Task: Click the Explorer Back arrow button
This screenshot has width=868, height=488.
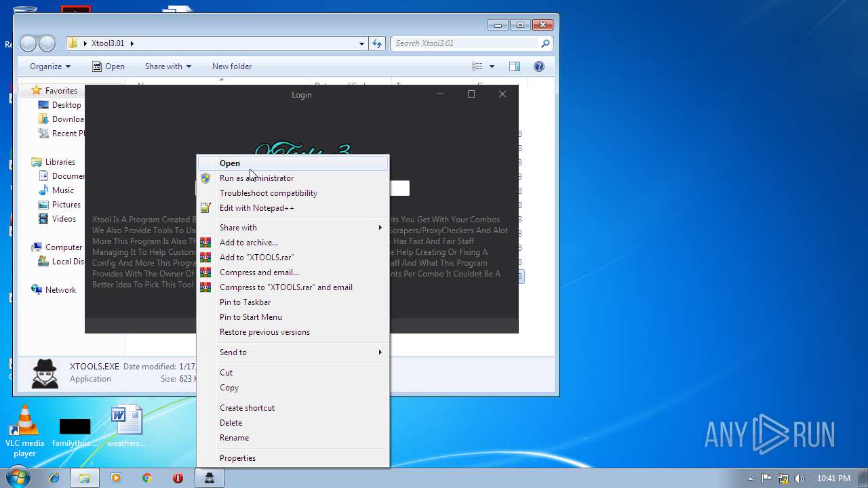Action: (x=28, y=43)
